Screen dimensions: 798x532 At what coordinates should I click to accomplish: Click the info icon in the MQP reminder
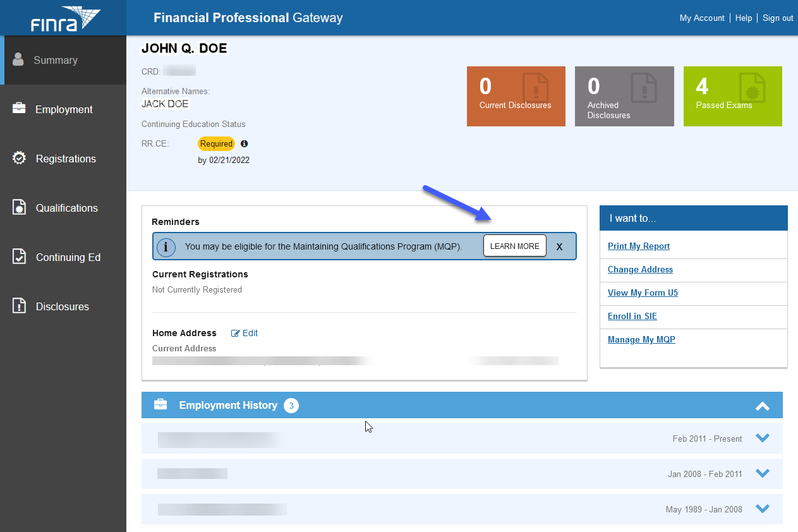pyautogui.click(x=166, y=246)
